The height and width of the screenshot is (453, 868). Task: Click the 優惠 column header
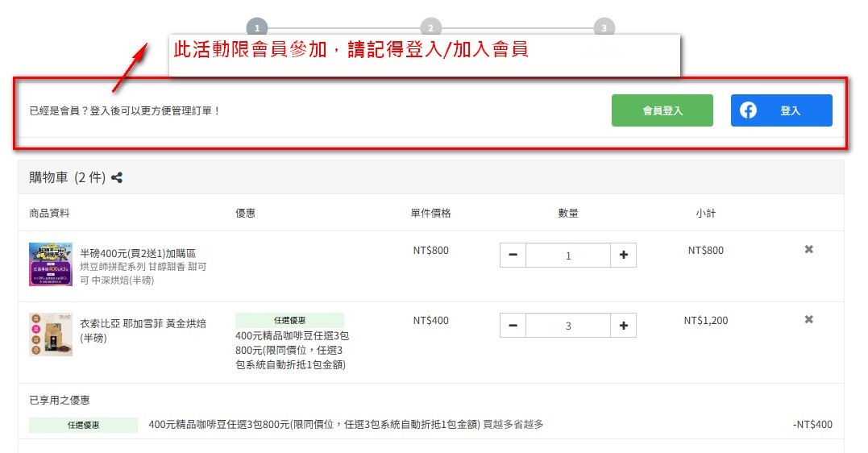(x=245, y=214)
